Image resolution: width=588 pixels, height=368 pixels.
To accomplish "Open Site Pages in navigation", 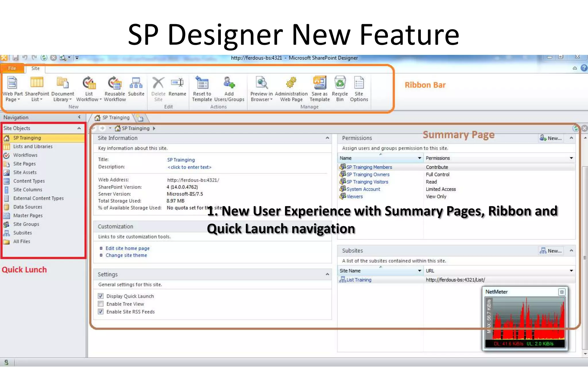I will [x=24, y=164].
